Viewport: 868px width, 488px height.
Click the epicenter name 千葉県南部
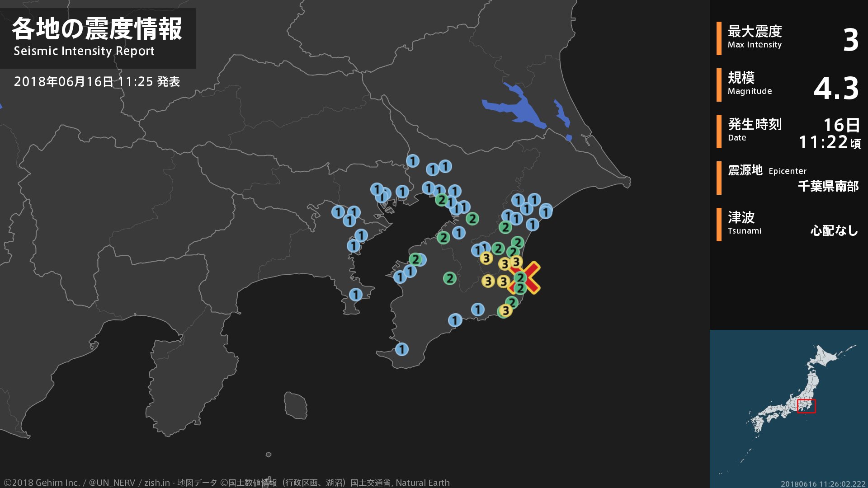click(x=828, y=186)
